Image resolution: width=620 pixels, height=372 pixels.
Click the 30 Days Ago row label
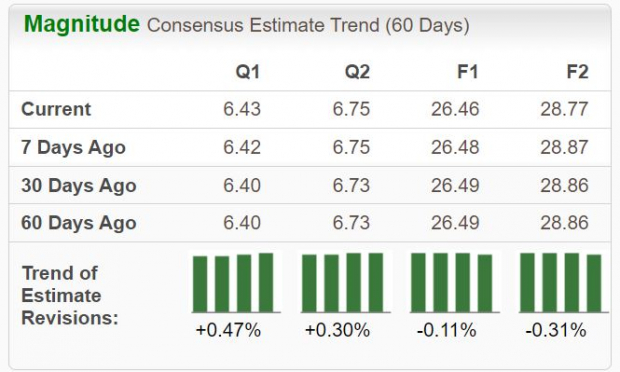(x=79, y=185)
